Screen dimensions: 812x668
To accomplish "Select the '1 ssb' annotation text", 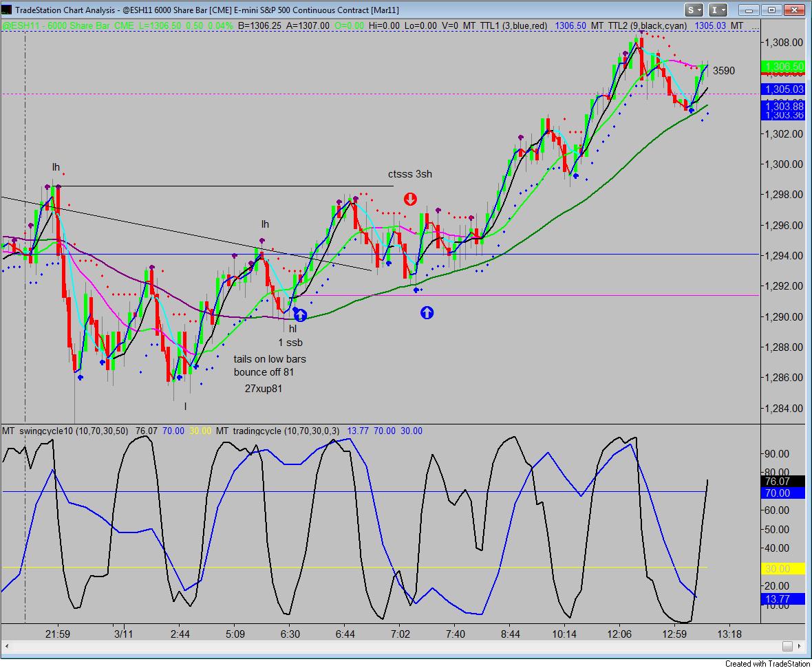I will [290, 343].
